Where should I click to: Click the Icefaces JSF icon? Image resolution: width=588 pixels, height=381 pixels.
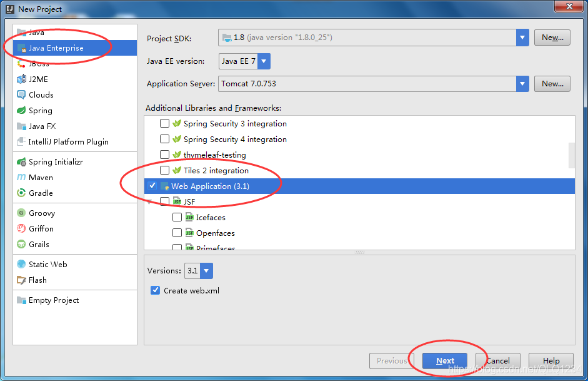(189, 217)
